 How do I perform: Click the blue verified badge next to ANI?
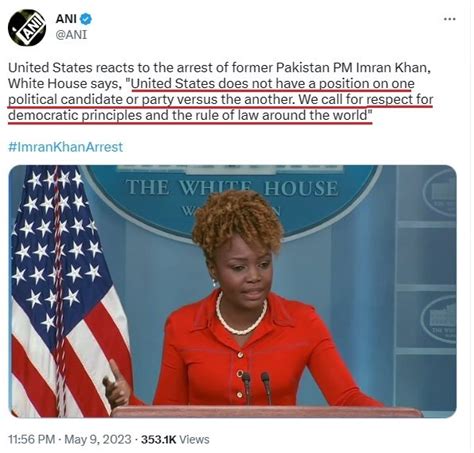pos(86,19)
